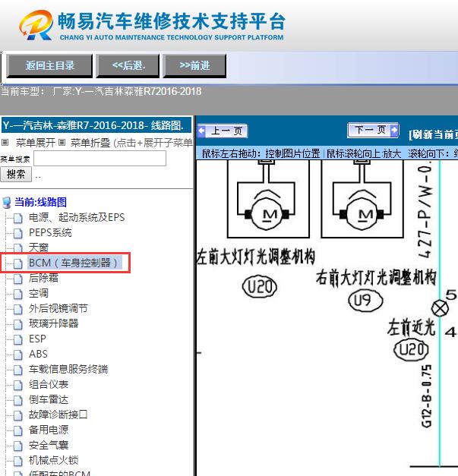Click document icon beside 倒车雷达
Screen dimensions: 458x476
point(18,400)
